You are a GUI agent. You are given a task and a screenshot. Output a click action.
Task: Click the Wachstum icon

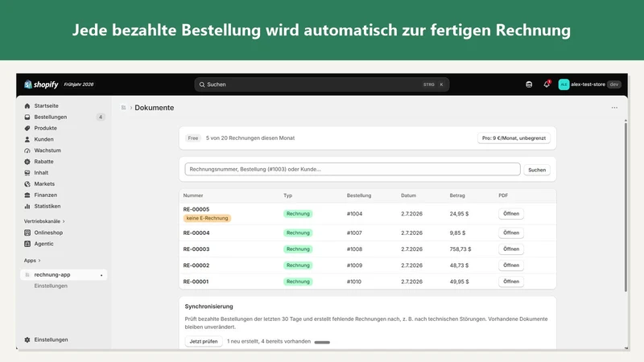27,150
